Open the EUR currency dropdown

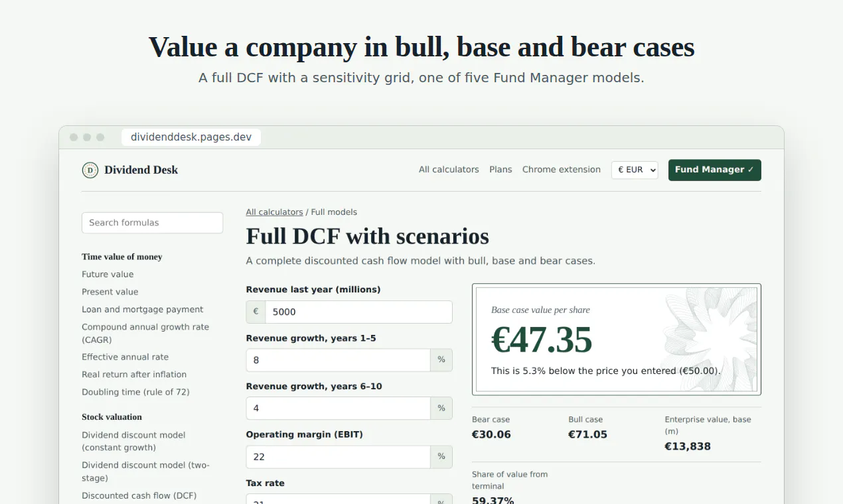635,170
